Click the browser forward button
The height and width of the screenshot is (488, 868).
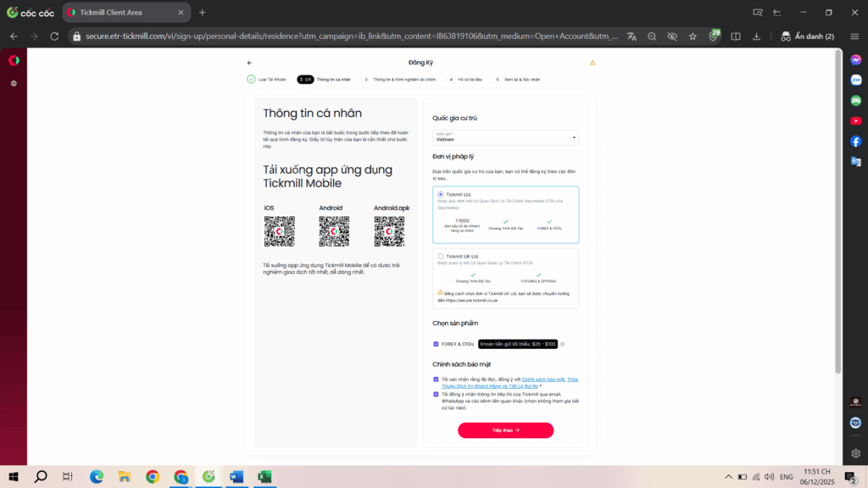pos(34,36)
